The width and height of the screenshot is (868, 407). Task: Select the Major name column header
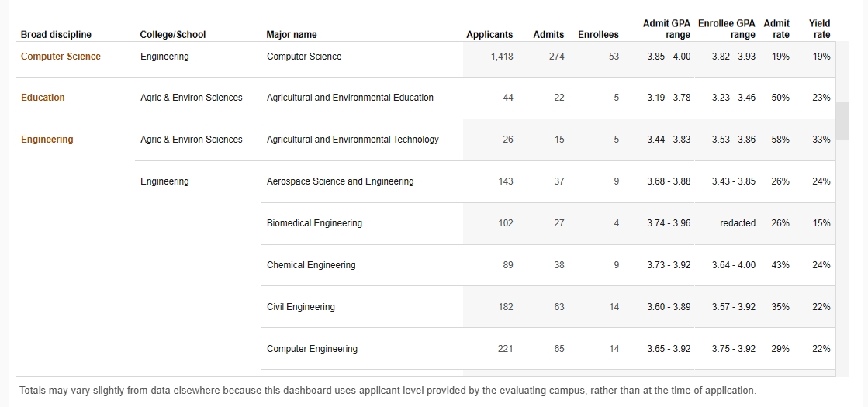[292, 35]
